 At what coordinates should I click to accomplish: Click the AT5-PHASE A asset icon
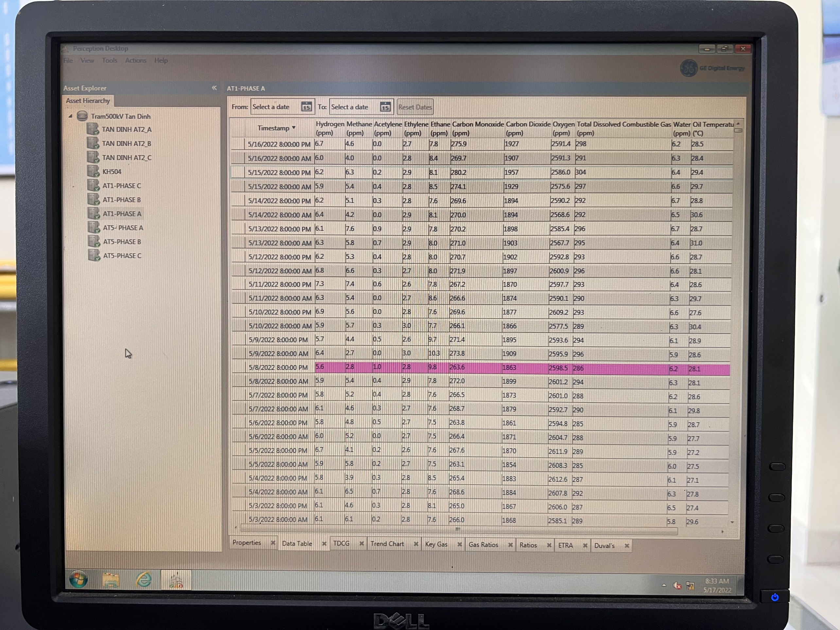tap(94, 227)
